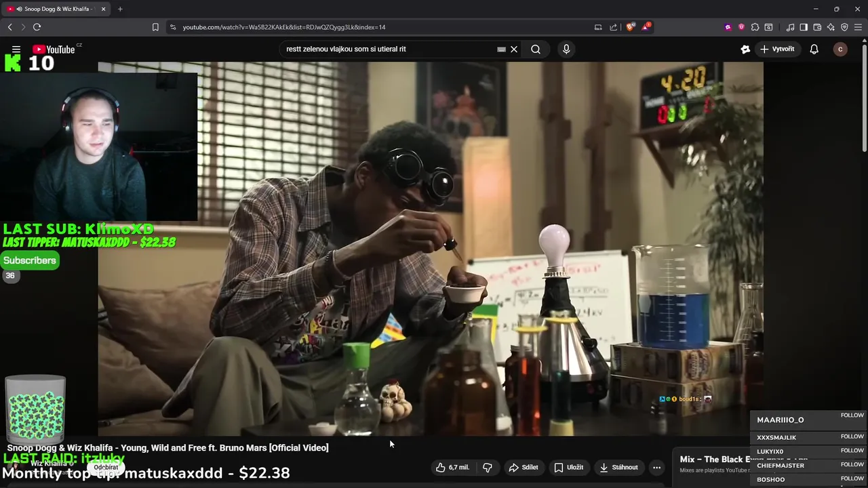Screen dimensions: 868x488
Task: Click the Subscribers green label
Action: click(x=30, y=260)
